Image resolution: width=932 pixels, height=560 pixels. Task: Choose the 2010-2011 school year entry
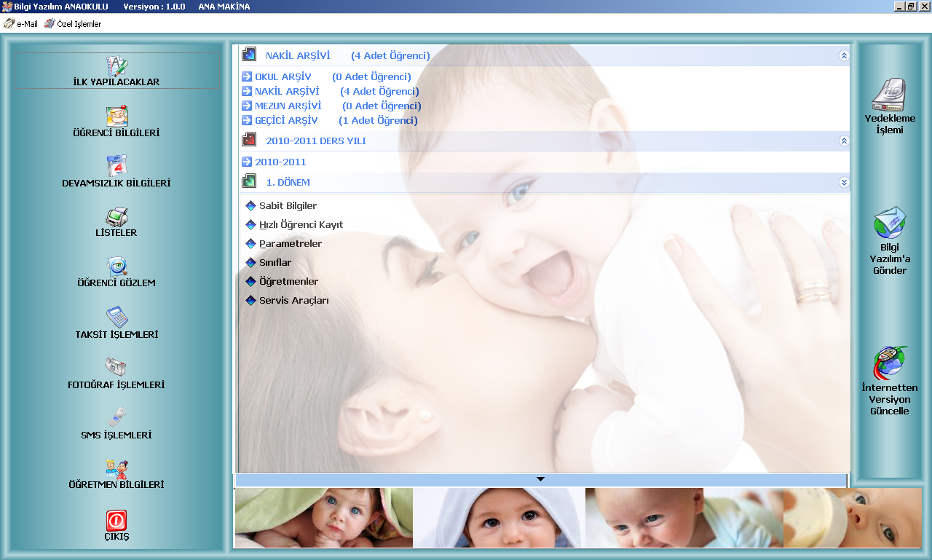tap(274, 162)
